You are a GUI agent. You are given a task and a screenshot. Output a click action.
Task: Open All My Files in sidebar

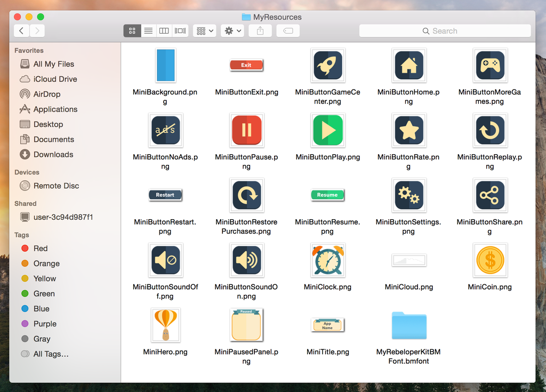pyautogui.click(x=65, y=64)
